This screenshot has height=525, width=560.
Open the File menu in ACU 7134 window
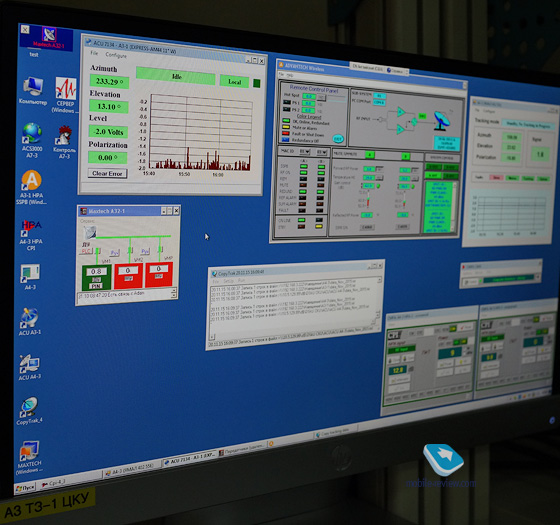click(94, 53)
